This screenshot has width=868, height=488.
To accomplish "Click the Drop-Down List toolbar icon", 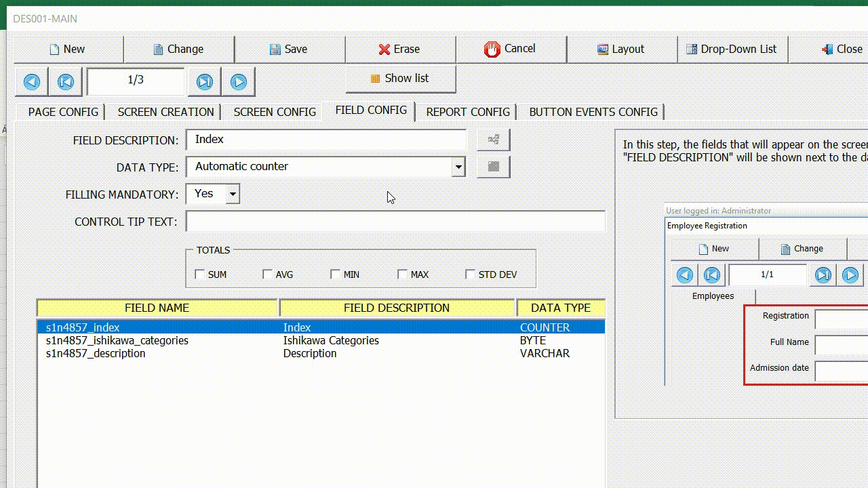I will [691, 49].
